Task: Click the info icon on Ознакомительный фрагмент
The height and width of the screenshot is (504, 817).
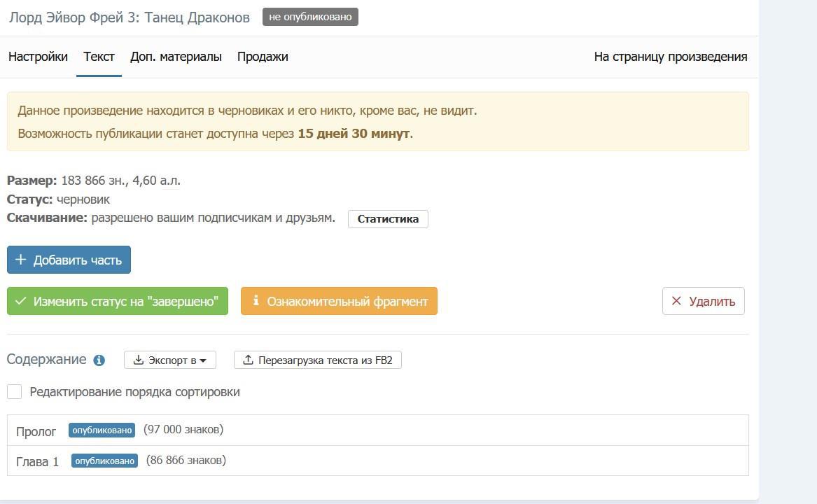Action: [x=256, y=301]
